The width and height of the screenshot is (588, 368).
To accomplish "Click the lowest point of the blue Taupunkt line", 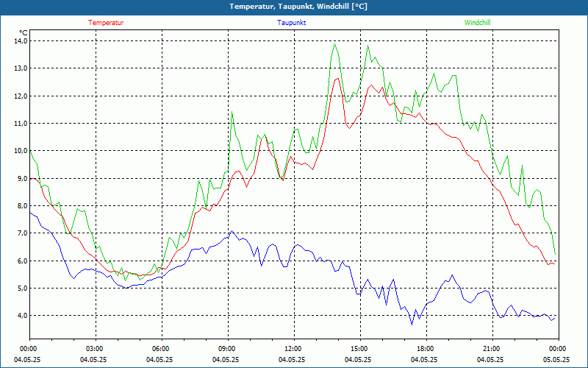I will pos(412,325).
